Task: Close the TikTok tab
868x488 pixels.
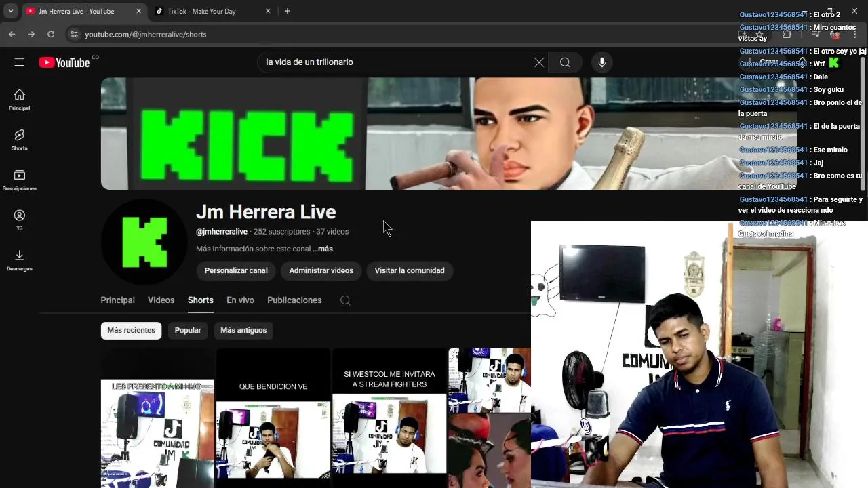Action: 268,11
